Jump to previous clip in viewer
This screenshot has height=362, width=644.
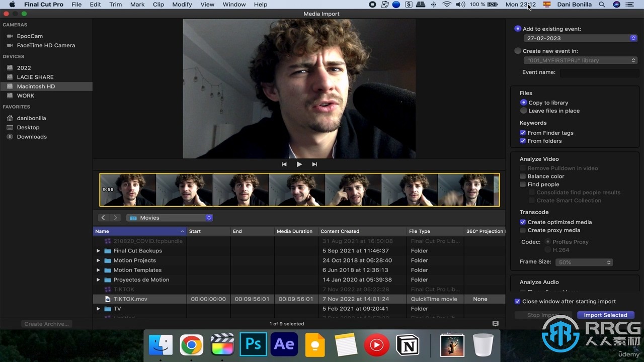click(x=284, y=164)
